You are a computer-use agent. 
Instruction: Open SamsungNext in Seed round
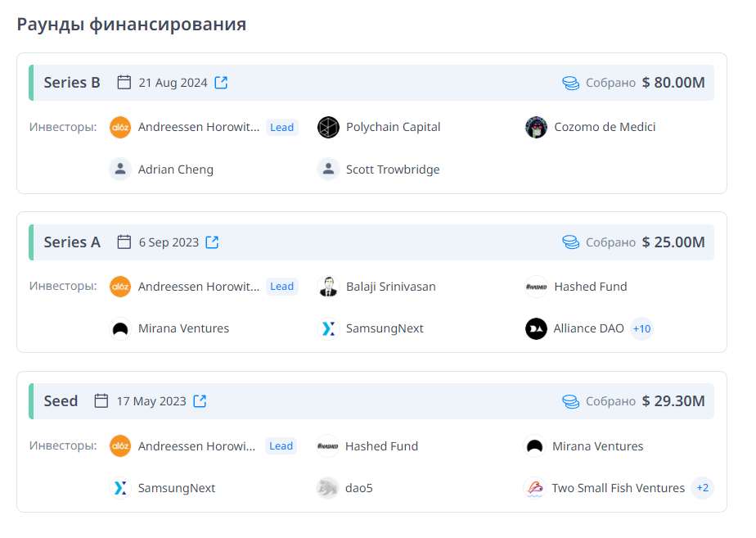[177, 488]
